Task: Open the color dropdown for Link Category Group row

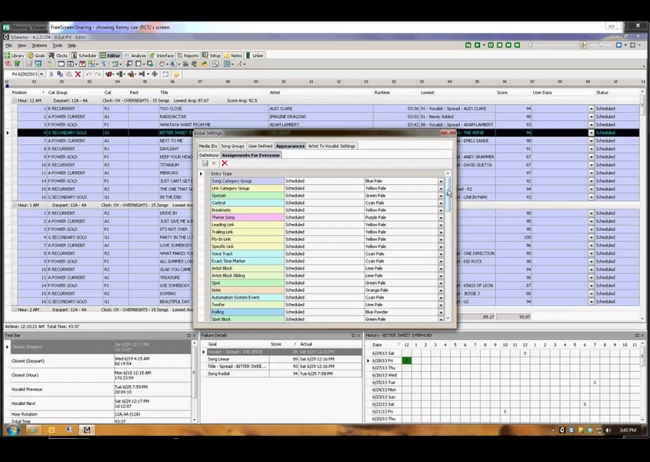Action: pyautogui.click(x=441, y=188)
